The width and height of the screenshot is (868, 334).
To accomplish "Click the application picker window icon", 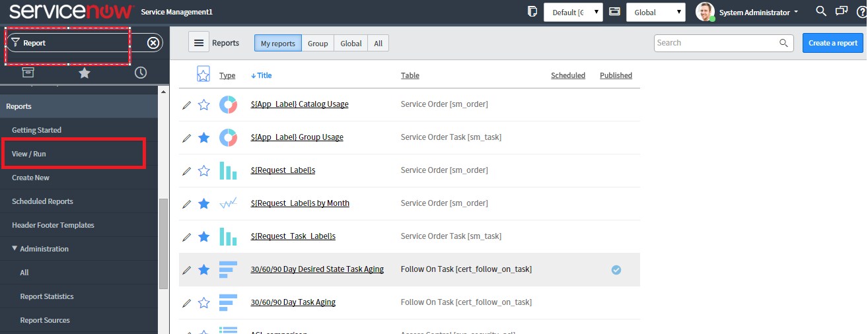I will click(614, 12).
